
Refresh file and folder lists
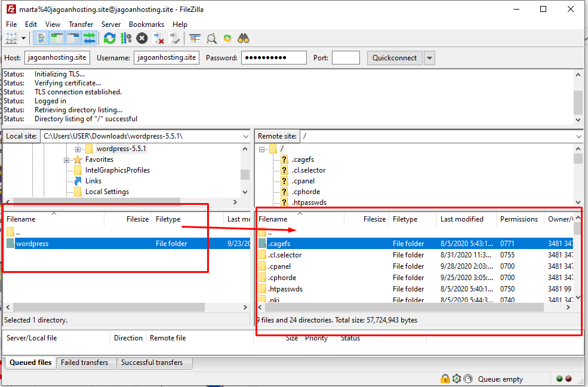pos(109,38)
